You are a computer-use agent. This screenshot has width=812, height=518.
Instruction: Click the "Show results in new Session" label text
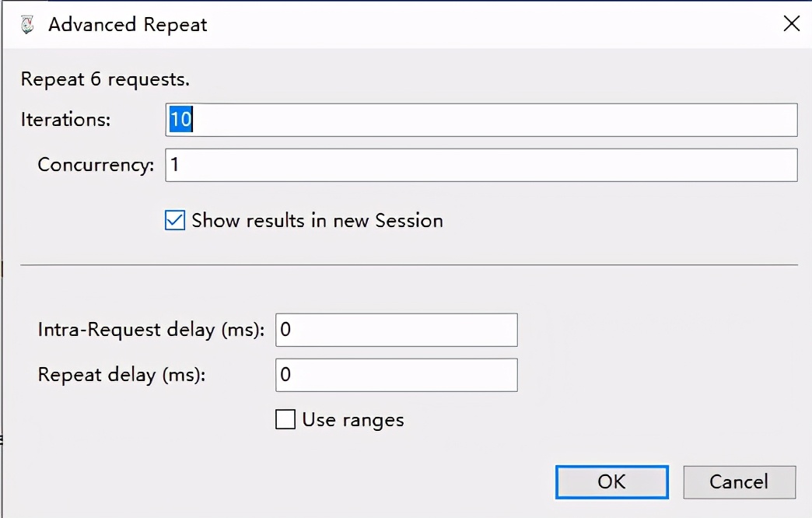(317, 221)
